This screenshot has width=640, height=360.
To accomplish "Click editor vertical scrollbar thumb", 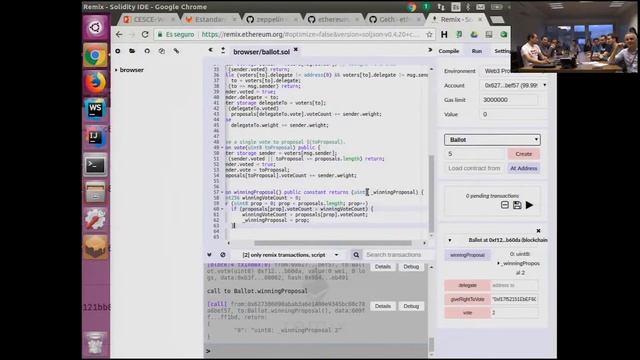I will pyautogui.click(x=431, y=193).
